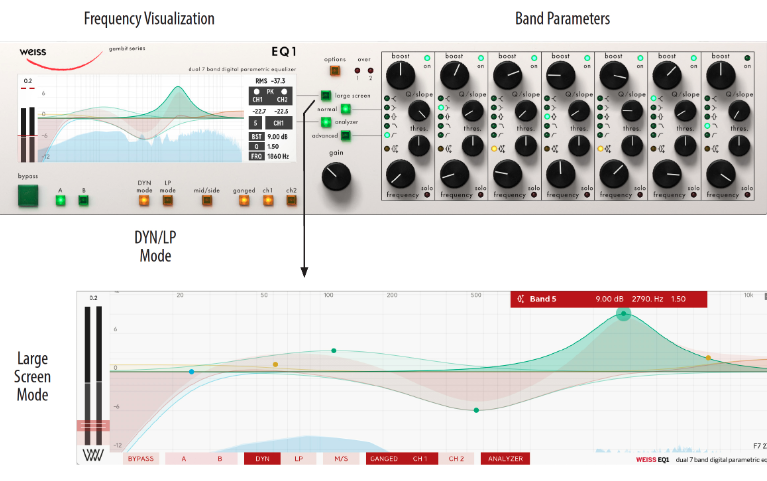Toggle the large green bypass button
The width and height of the screenshot is (767, 481).
(x=28, y=196)
